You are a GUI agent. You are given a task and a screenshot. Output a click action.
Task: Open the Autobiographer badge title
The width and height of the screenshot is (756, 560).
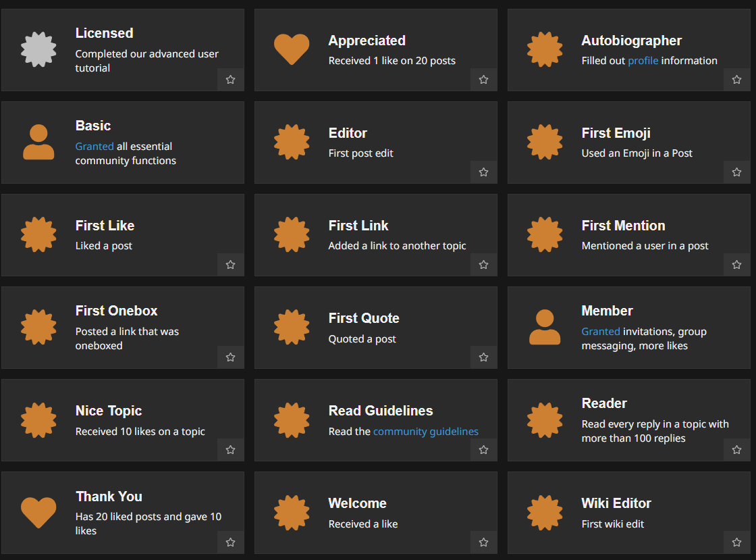pyautogui.click(x=632, y=41)
